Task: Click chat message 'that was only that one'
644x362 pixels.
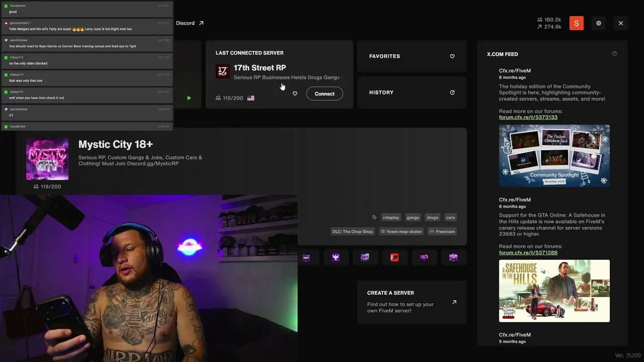Action: tap(26, 80)
